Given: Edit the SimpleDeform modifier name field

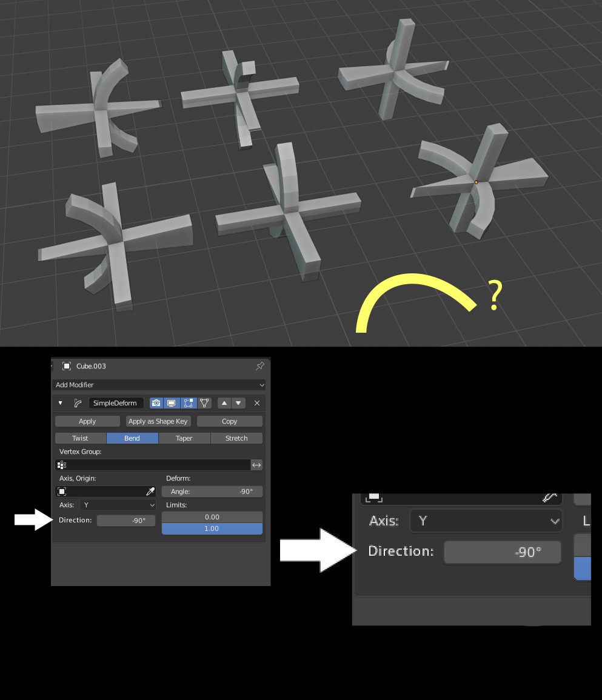Looking at the screenshot, I should 116,403.
